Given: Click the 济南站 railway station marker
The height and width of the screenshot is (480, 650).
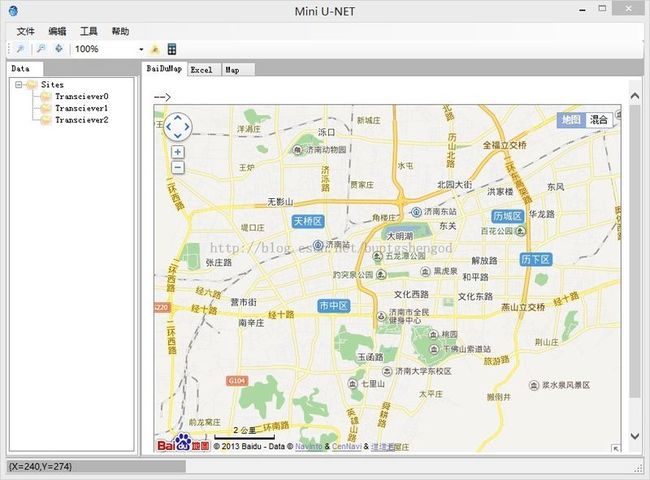Looking at the screenshot, I should click(x=318, y=245).
